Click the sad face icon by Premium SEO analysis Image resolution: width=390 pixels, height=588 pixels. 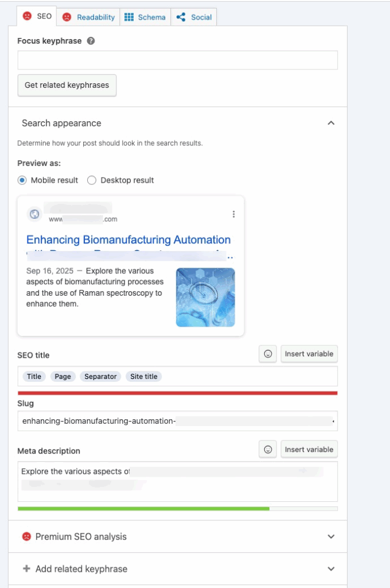26,537
